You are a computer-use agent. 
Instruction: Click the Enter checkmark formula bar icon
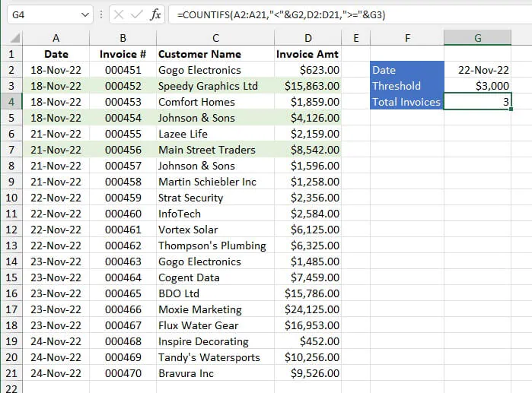137,14
